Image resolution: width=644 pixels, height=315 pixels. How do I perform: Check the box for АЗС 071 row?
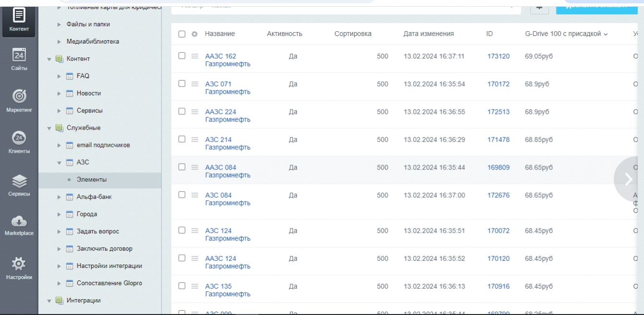[x=182, y=84]
